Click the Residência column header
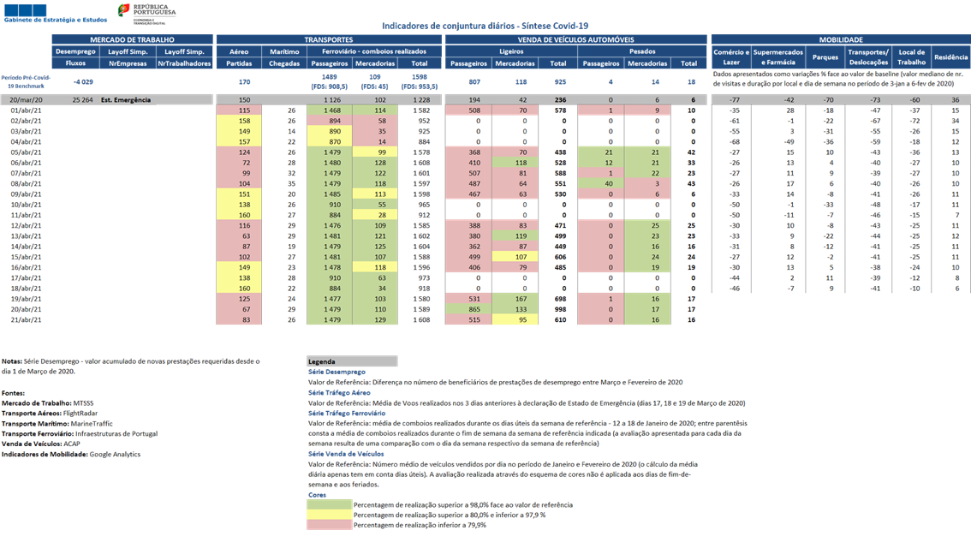Viewport: 971px width, 560px height. click(950, 57)
